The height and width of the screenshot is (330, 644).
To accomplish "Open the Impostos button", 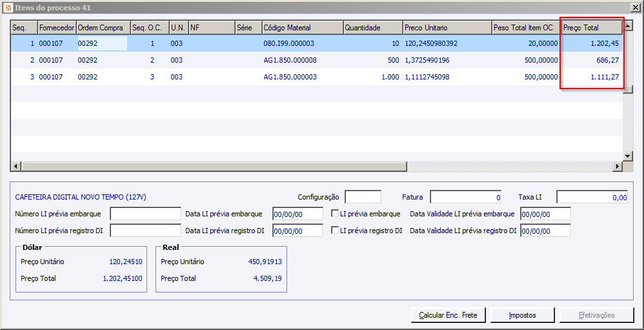I will pos(522,315).
